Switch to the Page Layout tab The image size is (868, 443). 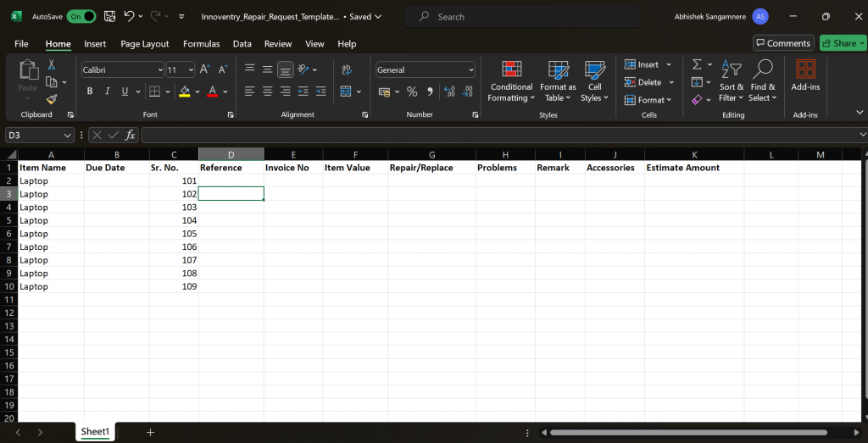(145, 44)
